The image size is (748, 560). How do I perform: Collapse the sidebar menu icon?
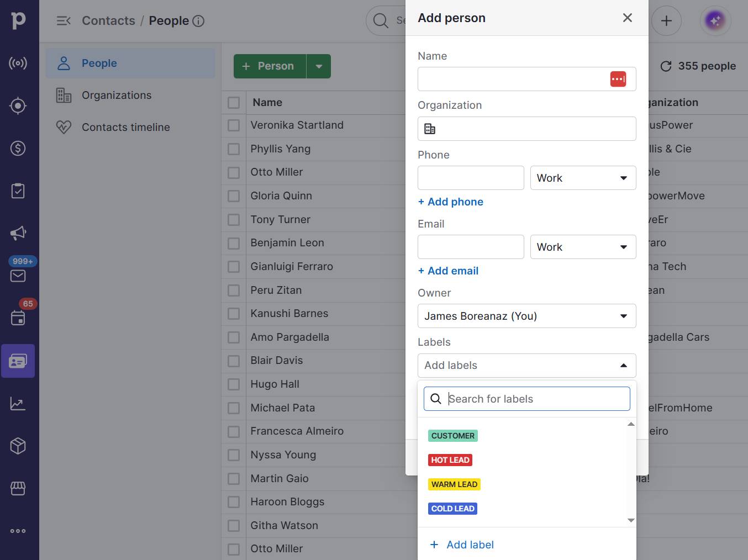click(64, 21)
